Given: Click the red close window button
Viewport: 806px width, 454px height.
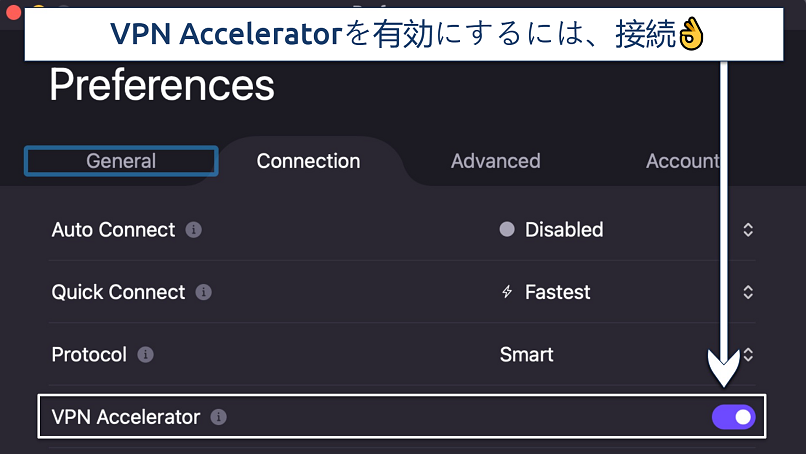Looking at the screenshot, I should 13,11.
